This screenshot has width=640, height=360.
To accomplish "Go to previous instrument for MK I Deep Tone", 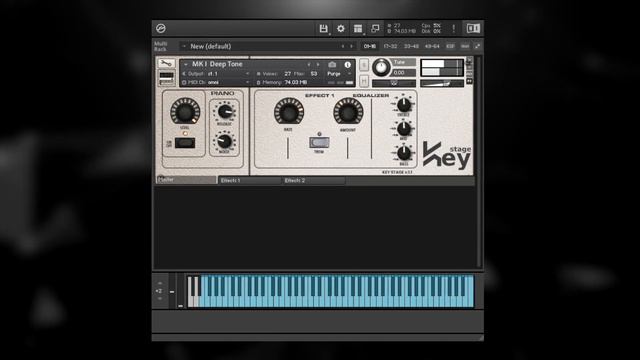I will tap(309, 64).
